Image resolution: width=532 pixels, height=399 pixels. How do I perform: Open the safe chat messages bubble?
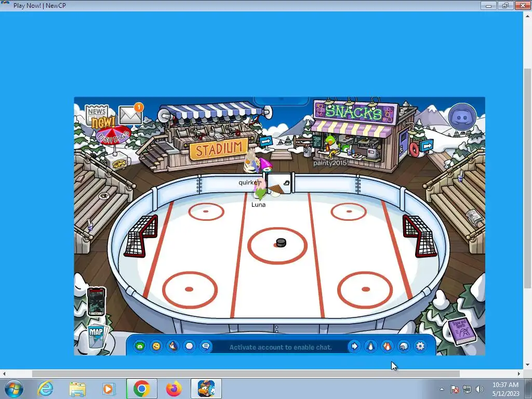coord(206,346)
